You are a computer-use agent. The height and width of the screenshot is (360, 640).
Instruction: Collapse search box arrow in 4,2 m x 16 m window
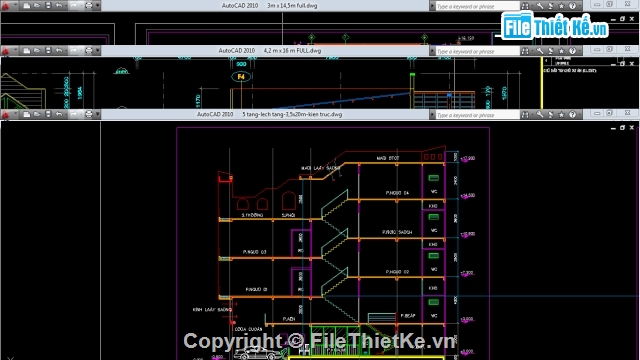pyautogui.click(x=432, y=51)
